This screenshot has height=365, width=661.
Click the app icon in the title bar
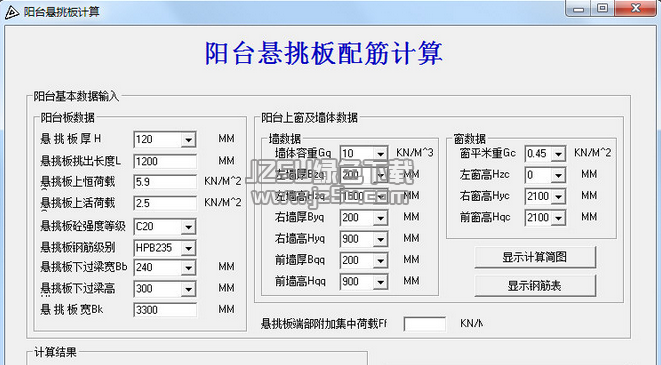pyautogui.click(x=11, y=12)
